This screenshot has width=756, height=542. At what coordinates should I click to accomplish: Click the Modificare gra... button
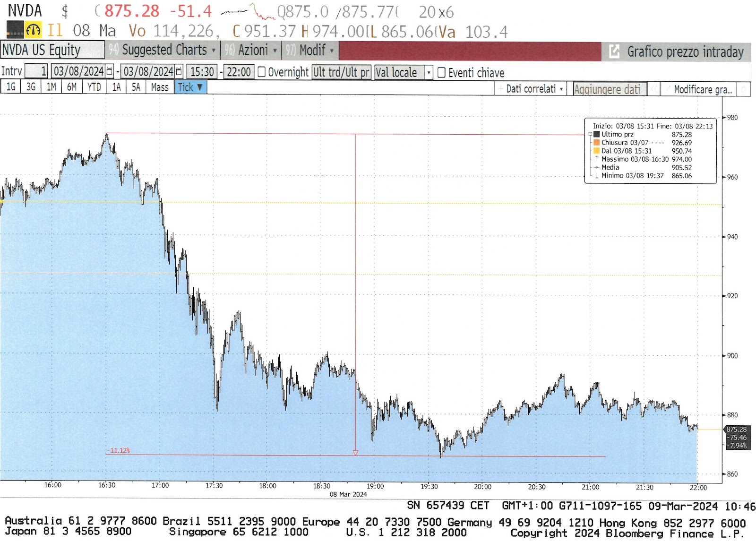[x=699, y=89]
